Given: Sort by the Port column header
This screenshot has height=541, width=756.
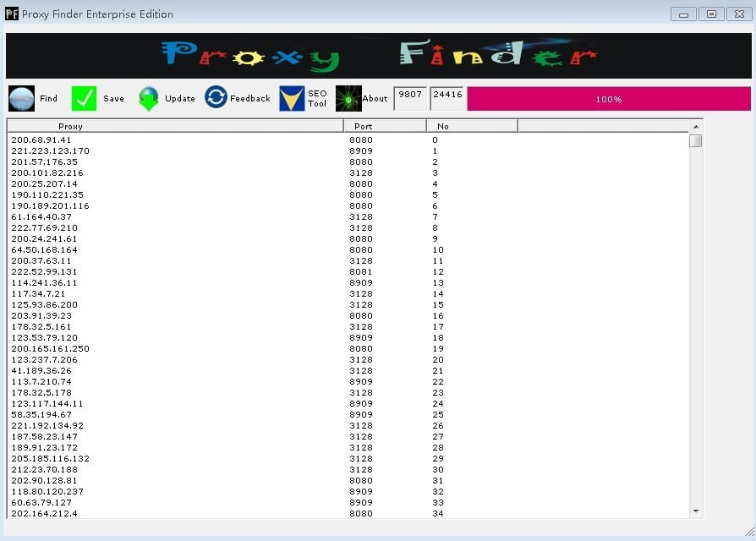Looking at the screenshot, I should pos(385,126).
